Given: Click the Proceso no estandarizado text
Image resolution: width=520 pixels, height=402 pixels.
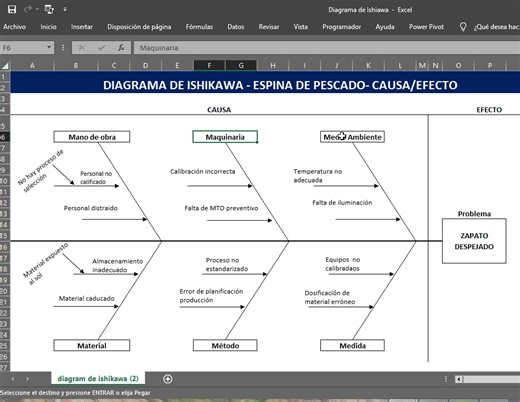Looking at the screenshot, I should click(227, 264).
